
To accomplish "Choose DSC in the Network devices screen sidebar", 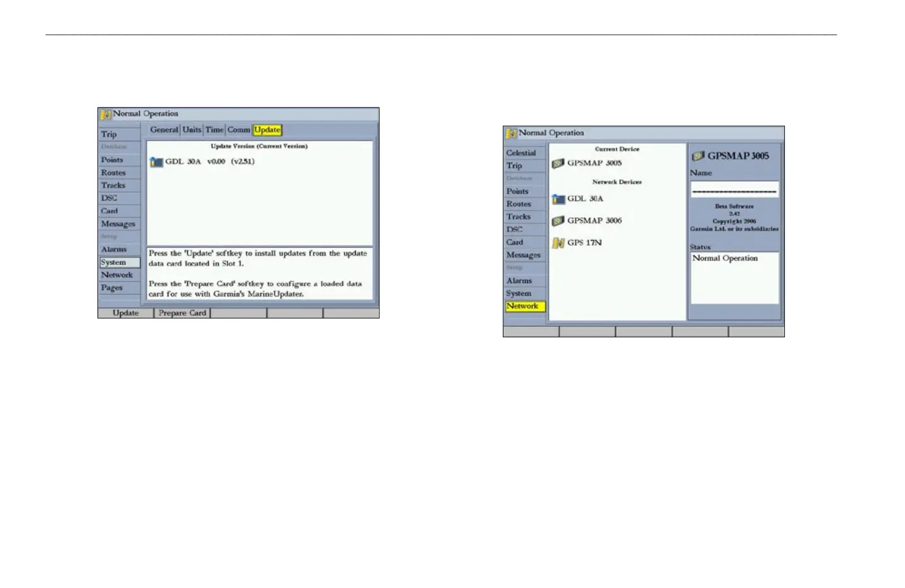I will [525, 230].
